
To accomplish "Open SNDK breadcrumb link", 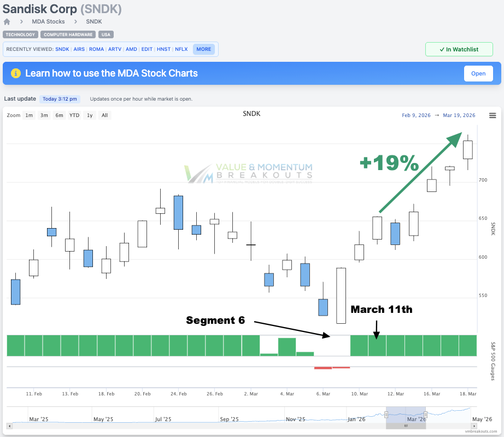I will pos(94,21).
